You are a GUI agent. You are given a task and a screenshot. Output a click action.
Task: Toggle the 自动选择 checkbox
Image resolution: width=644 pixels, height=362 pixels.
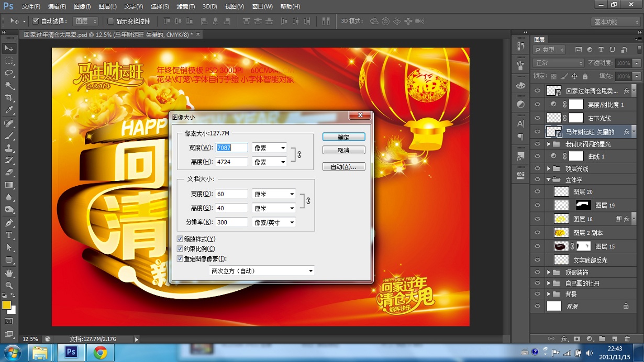36,21
